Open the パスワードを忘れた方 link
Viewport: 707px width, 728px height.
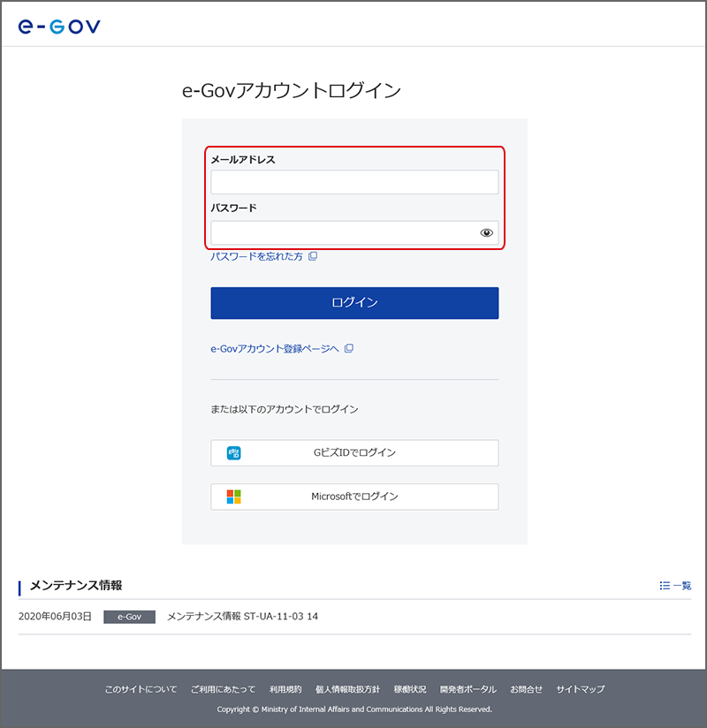[256, 256]
